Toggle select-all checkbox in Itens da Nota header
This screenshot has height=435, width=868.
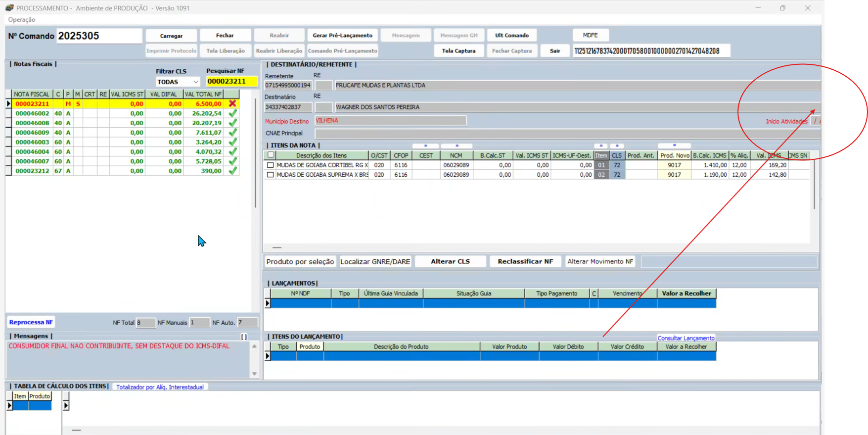tap(271, 155)
